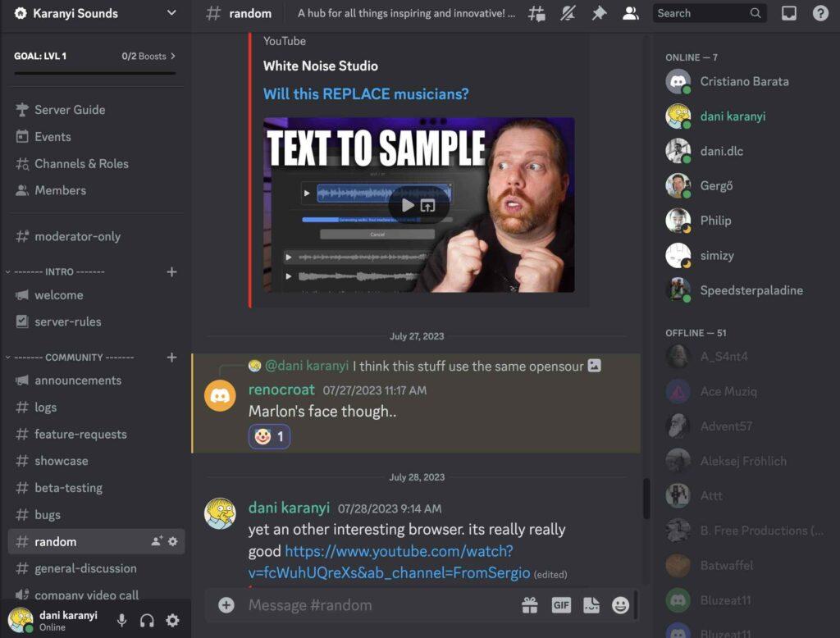Viewport: 840px width, 638px height.
Task: Click the message attachment plus button
Action: pos(226,605)
